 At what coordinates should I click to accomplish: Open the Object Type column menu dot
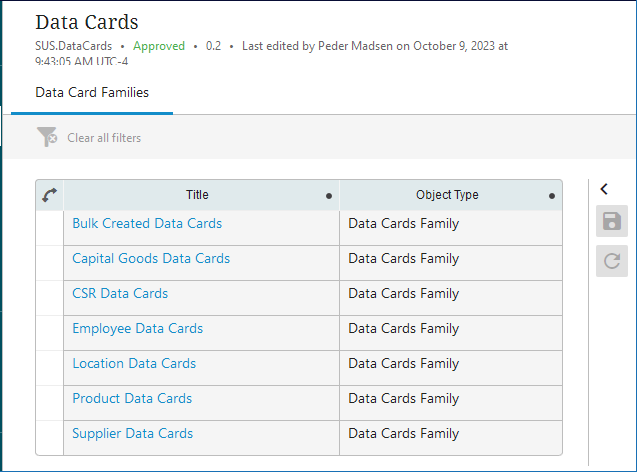coord(552,196)
